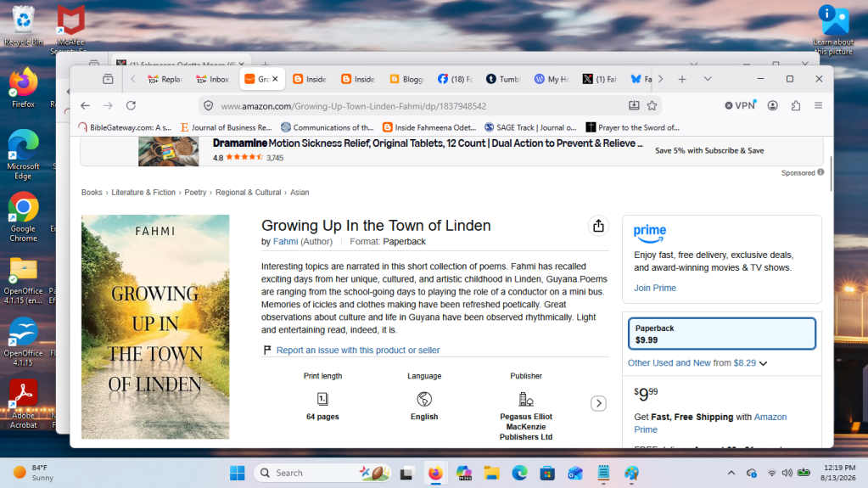Reload the Amazon page
868x488 pixels.
tap(131, 106)
